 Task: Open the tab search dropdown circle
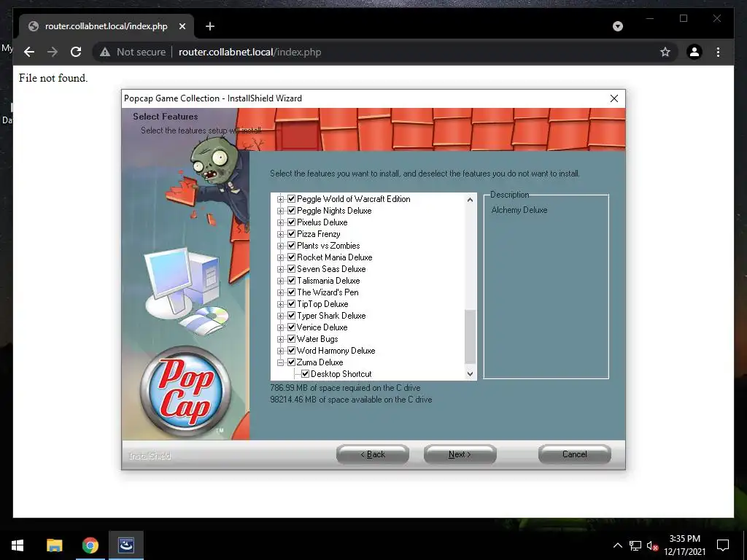coord(617,26)
